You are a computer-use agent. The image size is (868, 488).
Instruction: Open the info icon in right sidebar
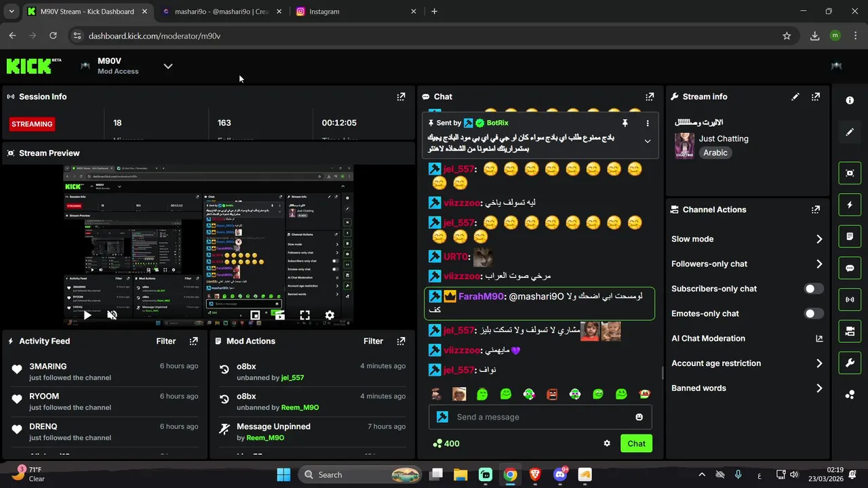(850, 100)
